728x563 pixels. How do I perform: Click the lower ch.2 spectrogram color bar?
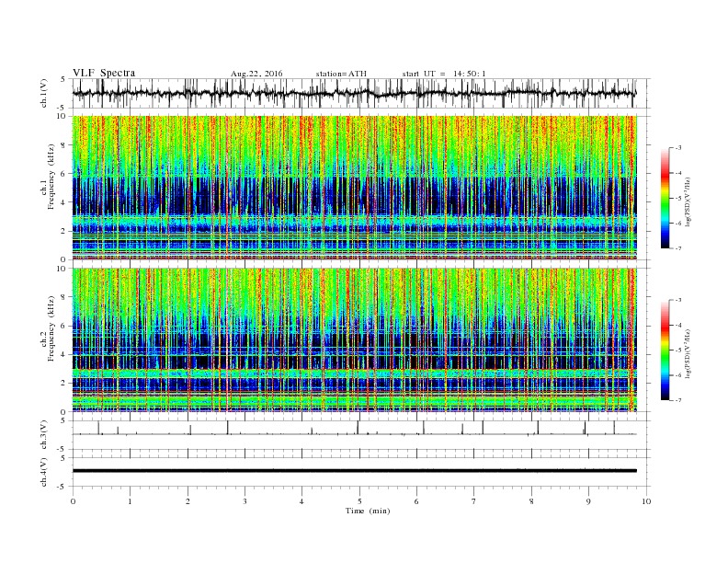click(x=665, y=350)
